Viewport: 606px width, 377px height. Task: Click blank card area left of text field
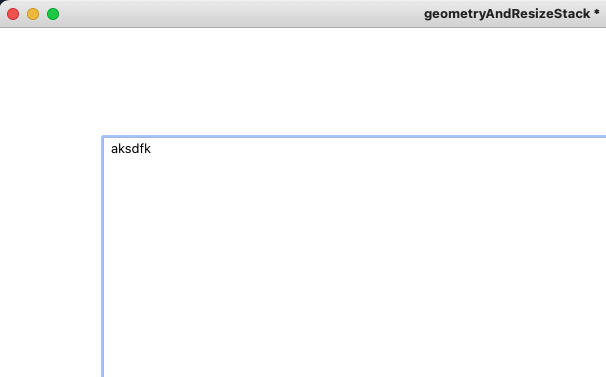[x=50, y=257]
